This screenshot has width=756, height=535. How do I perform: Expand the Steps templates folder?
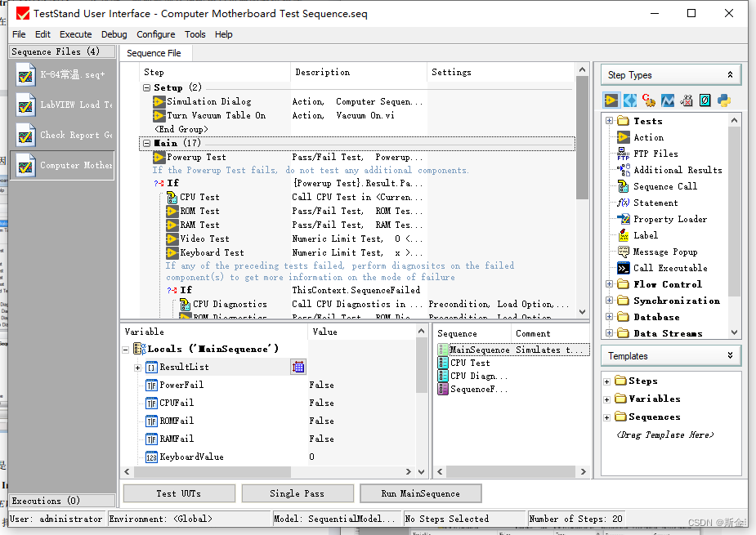click(x=607, y=381)
